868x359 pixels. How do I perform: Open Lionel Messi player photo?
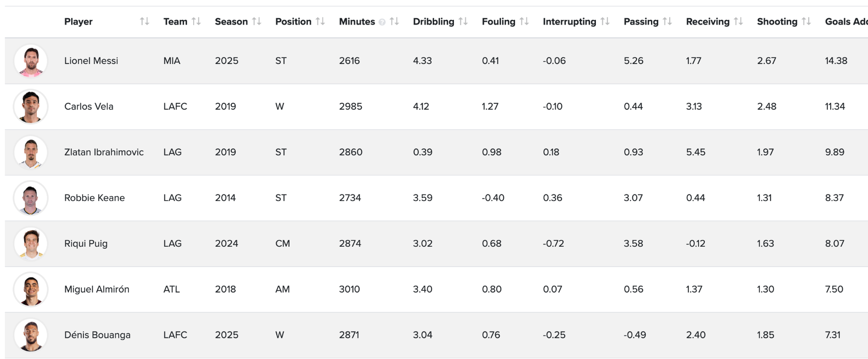[x=31, y=61]
